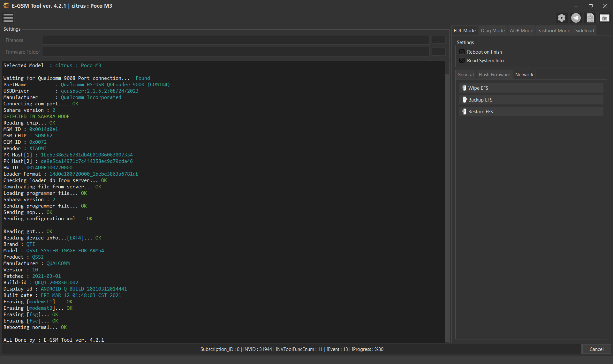The width and height of the screenshot is (613, 364).
Task: Click 'Erasing [modemst1]... OK' log line
Action: 38,302
